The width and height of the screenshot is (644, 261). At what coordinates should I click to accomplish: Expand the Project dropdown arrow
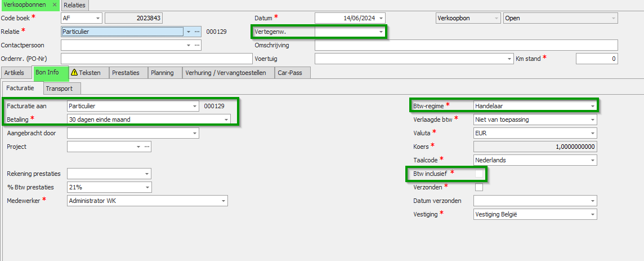138,147
